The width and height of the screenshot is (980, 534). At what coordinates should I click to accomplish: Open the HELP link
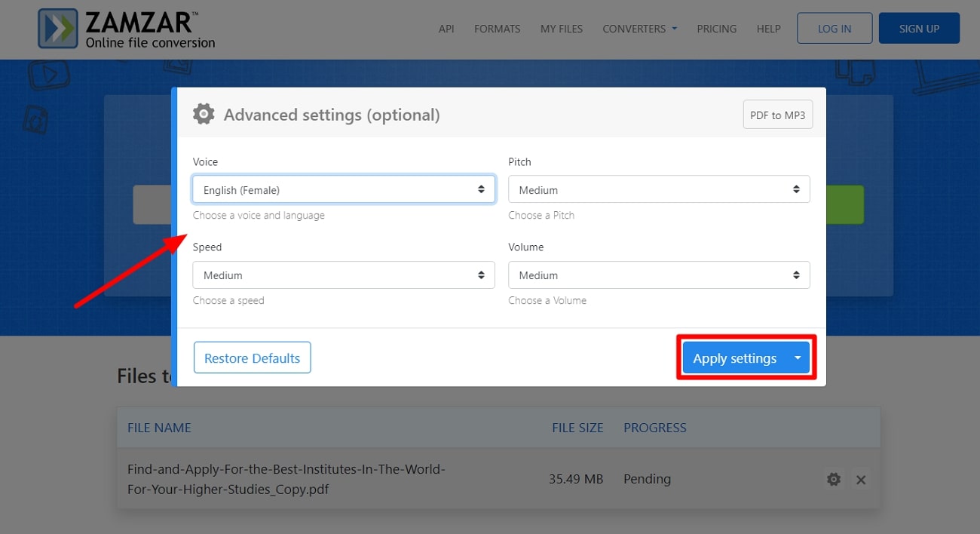(768, 29)
